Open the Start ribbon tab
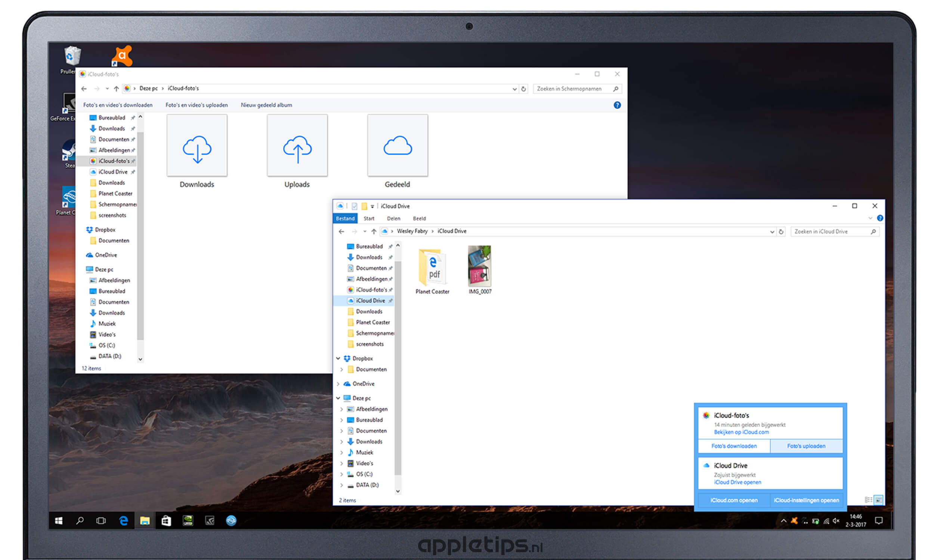The width and height of the screenshot is (934, 560). [x=369, y=218]
